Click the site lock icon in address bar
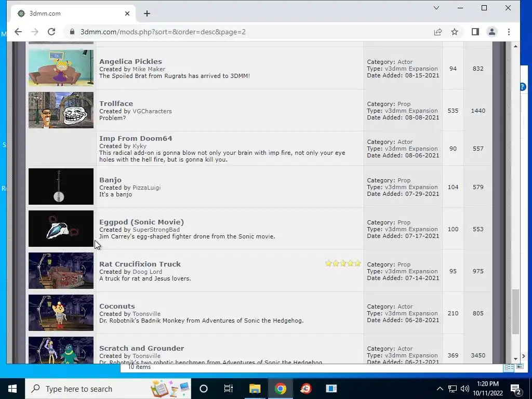532x399 pixels. pyautogui.click(x=72, y=32)
